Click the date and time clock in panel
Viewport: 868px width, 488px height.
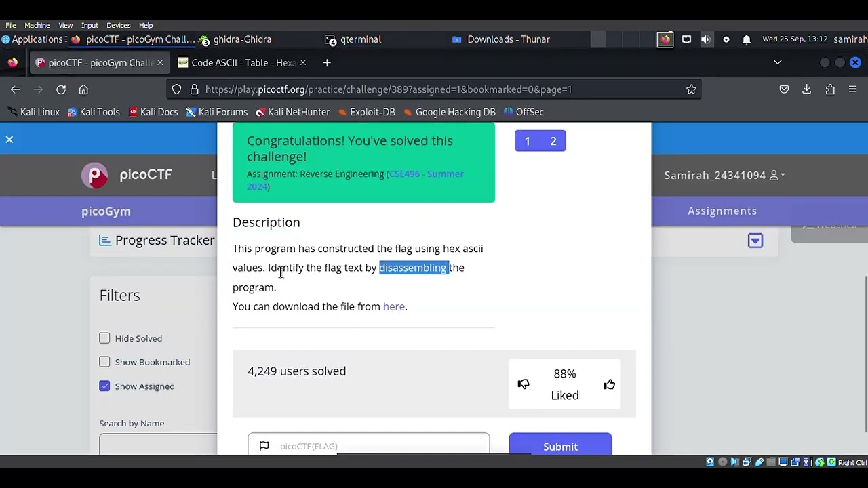coord(795,39)
